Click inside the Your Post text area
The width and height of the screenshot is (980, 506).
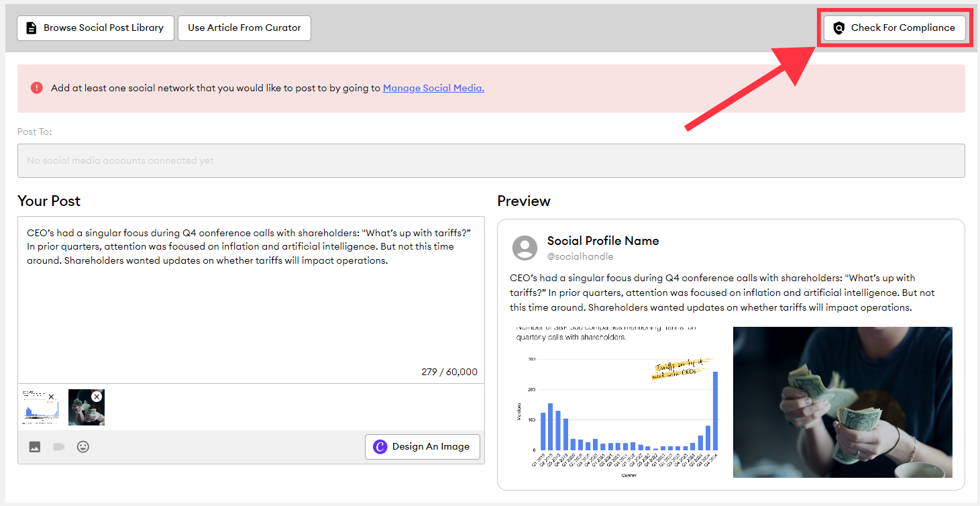(251, 300)
